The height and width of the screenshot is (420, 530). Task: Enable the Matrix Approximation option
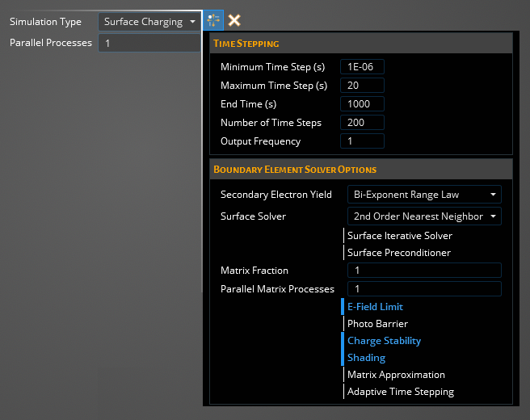click(396, 375)
